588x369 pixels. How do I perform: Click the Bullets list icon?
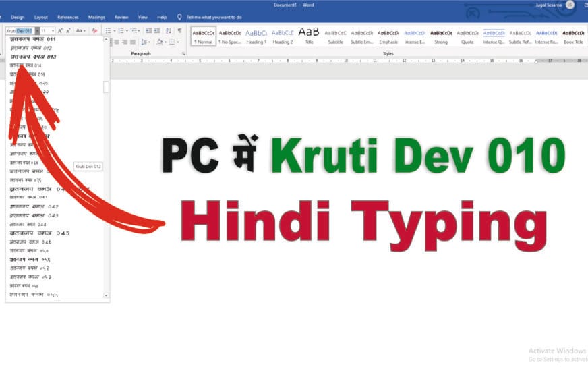pyautogui.click(x=108, y=31)
